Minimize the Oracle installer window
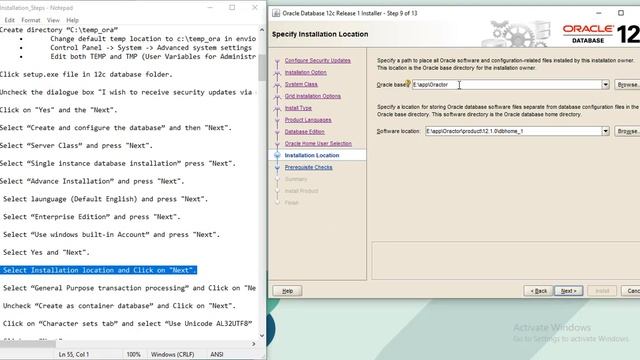This screenshot has height=360, width=640. (x=598, y=13)
